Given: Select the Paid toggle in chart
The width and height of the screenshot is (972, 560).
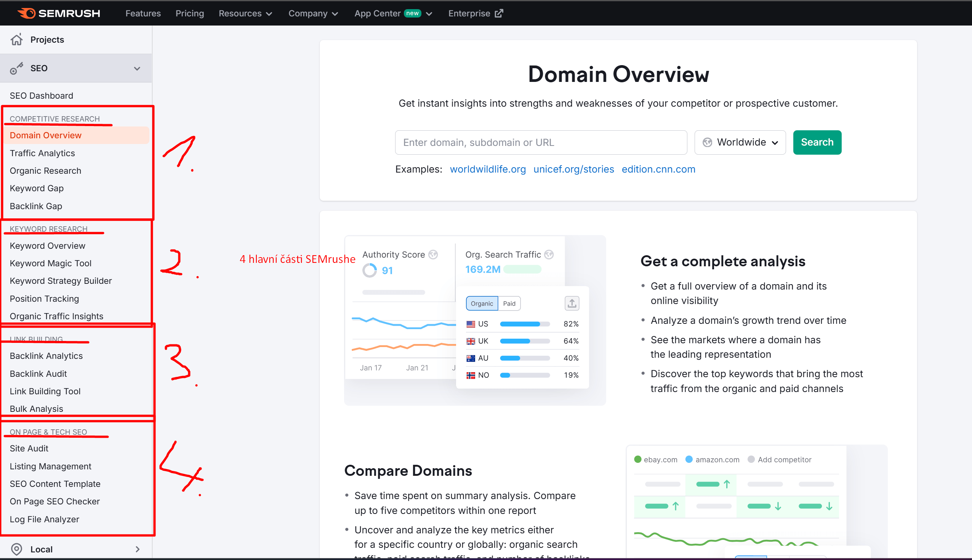Looking at the screenshot, I should pos(509,304).
